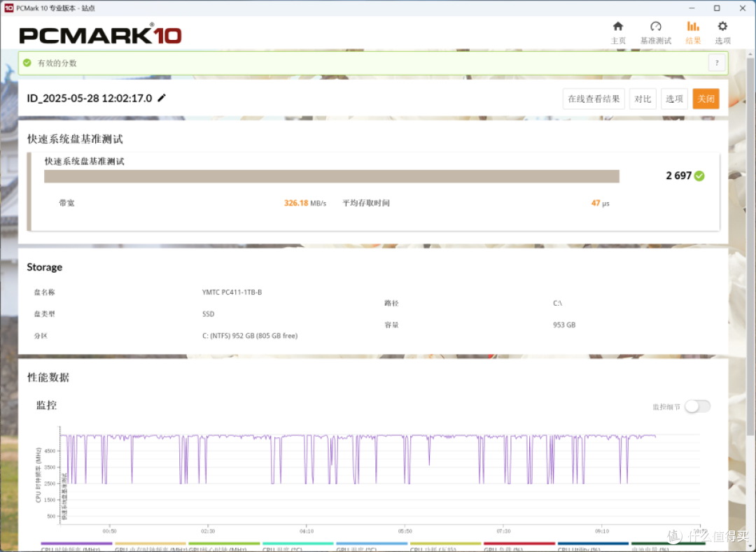The image size is (756, 552).
Task: Click the dark blue CPU Utility legend bar
Action: [593, 544]
